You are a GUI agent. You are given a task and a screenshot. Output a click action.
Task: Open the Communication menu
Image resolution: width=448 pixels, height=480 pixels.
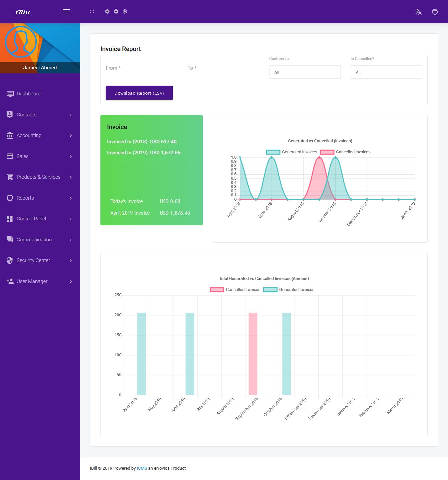point(34,240)
